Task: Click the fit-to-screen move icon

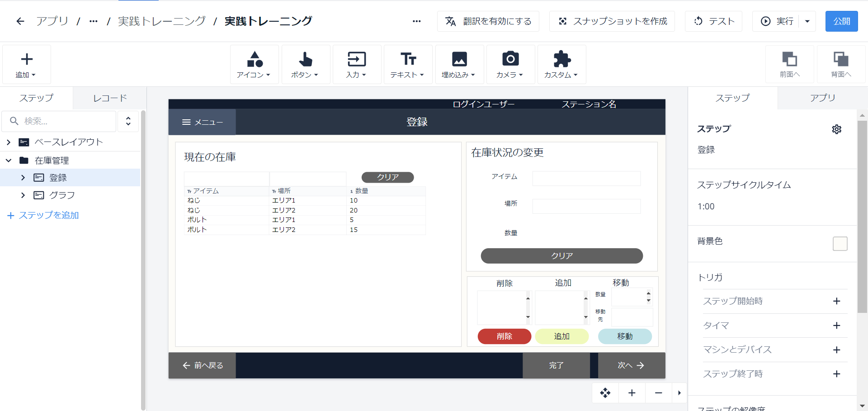Action: coord(605,393)
